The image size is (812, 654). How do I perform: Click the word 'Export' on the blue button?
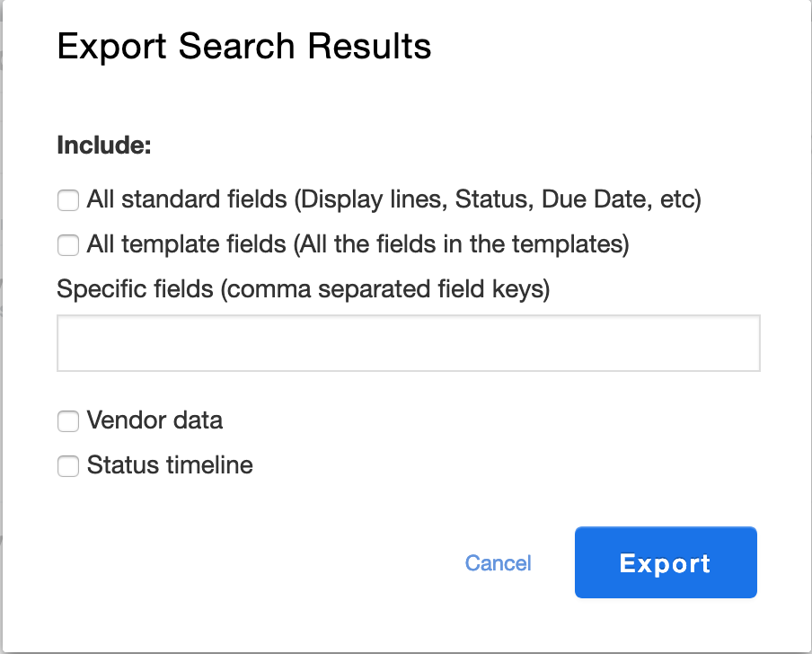point(665,563)
